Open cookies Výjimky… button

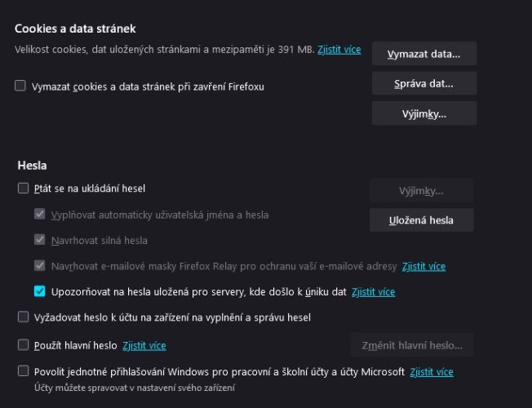[x=424, y=113]
